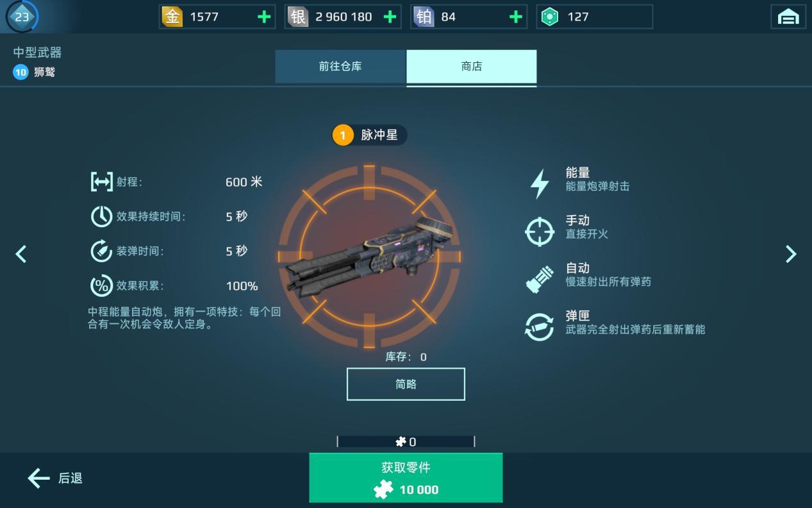Go back with the 后退 arrow
Screen dimensions: 812x508
pyautogui.click(x=55, y=478)
